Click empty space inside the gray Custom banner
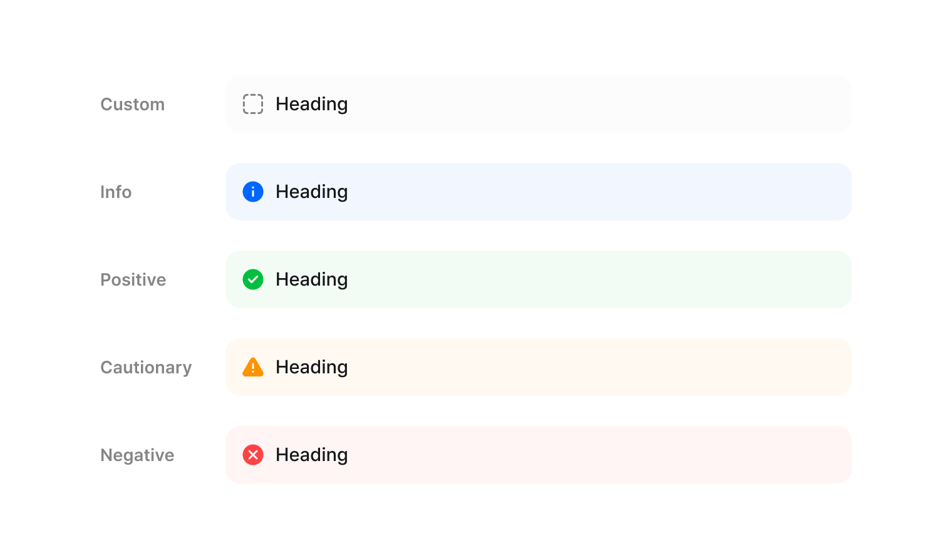The image size is (952, 560). pyautogui.click(x=595, y=104)
